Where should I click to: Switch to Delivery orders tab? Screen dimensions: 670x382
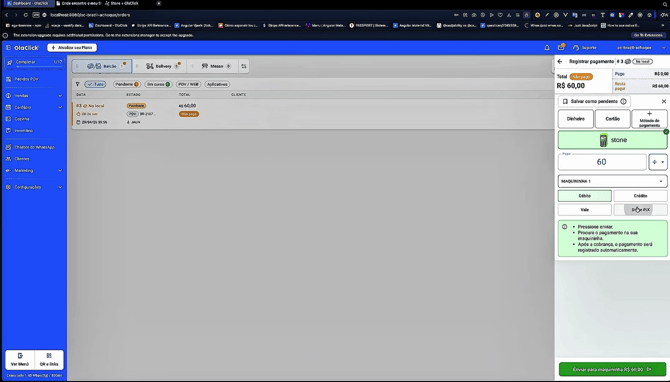[161, 66]
